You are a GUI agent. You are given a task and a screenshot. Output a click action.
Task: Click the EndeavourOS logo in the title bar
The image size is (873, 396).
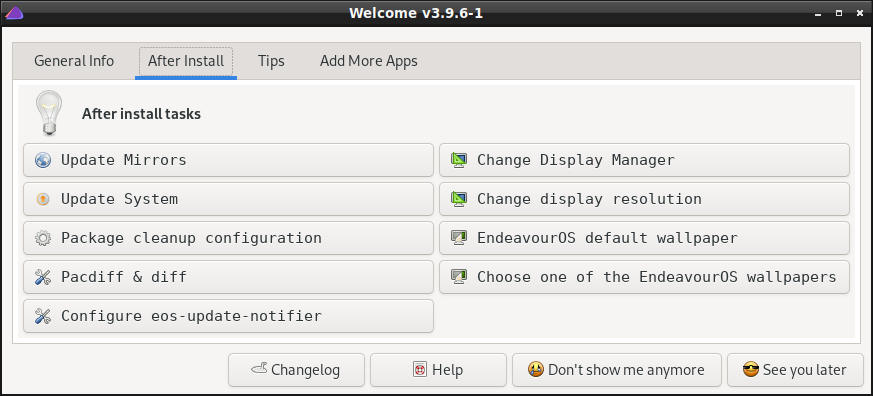[14, 13]
